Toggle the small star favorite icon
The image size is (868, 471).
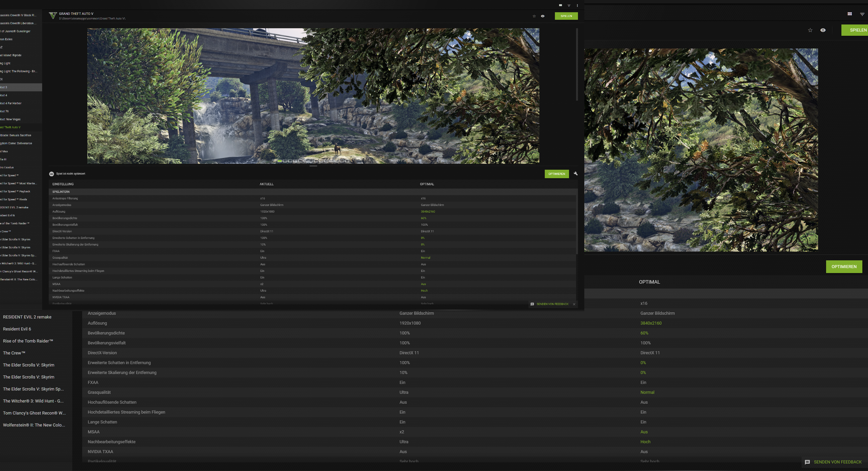(534, 16)
